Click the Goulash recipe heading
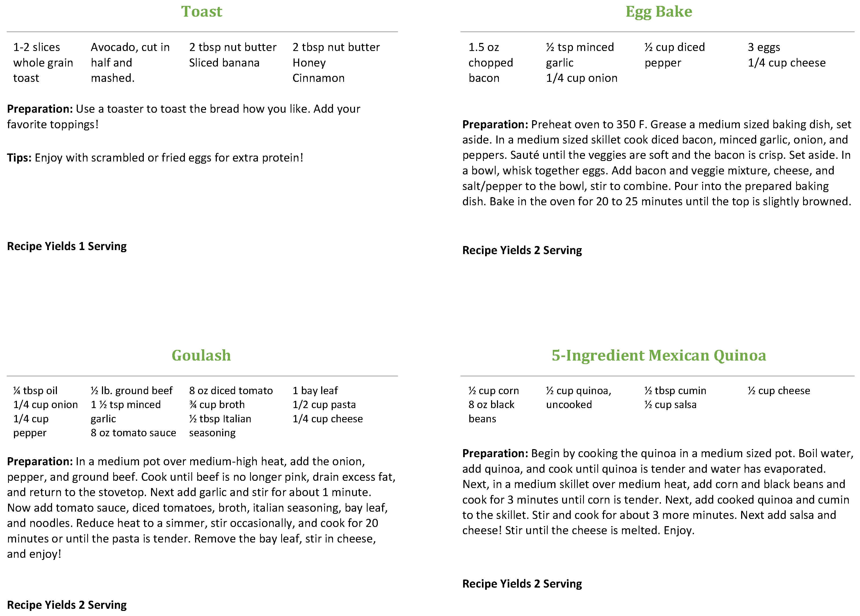This screenshot has width=860, height=616. tap(201, 355)
